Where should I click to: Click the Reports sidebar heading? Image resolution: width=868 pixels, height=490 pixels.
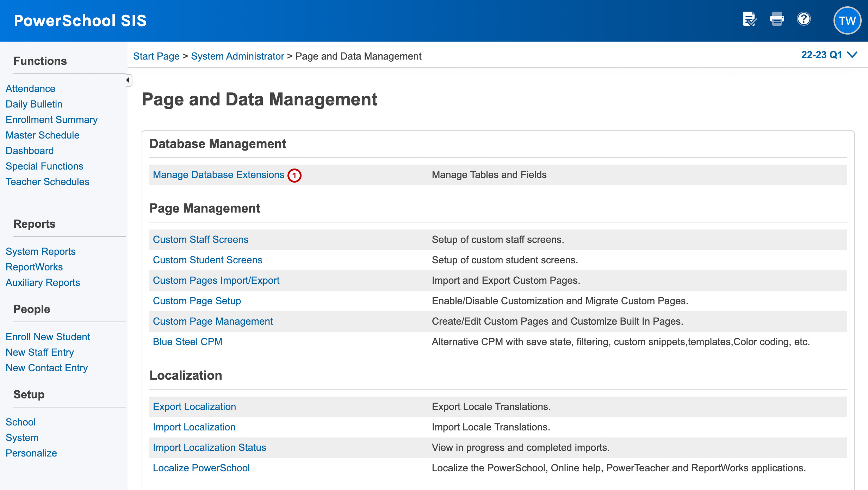pyautogui.click(x=35, y=224)
